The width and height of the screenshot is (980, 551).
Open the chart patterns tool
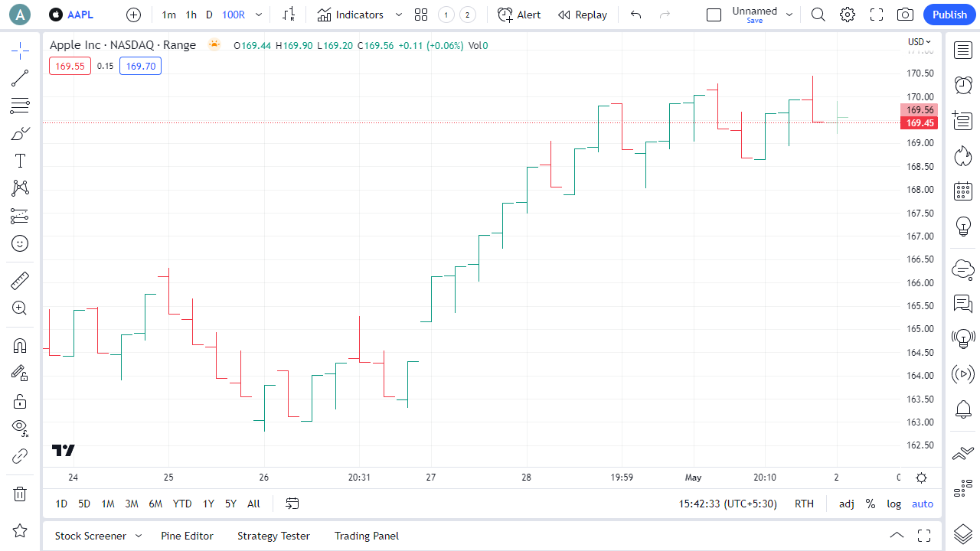point(20,188)
